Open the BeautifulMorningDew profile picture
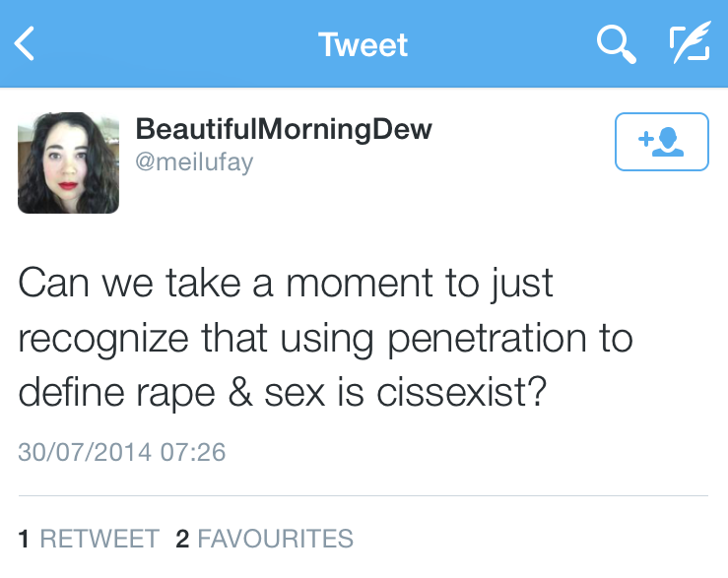This screenshot has width=728, height=578. pyautogui.click(x=68, y=162)
